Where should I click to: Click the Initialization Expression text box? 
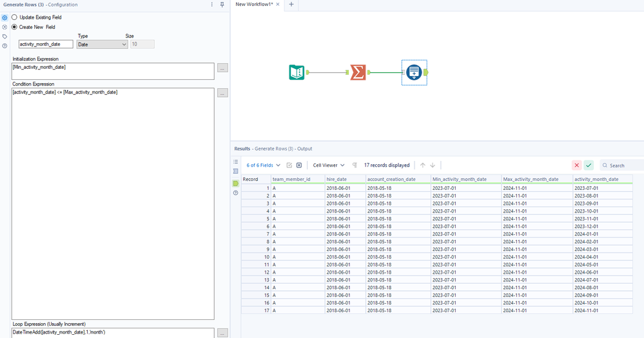coord(113,71)
